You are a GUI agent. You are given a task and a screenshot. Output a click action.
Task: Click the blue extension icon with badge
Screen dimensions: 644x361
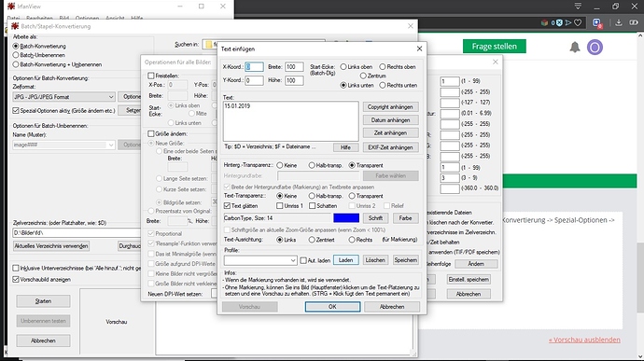597,23
